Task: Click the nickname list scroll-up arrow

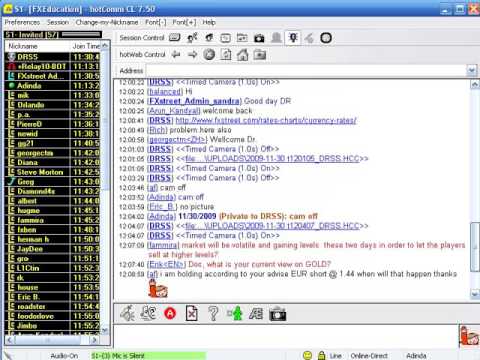Action: tap(105, 46)
